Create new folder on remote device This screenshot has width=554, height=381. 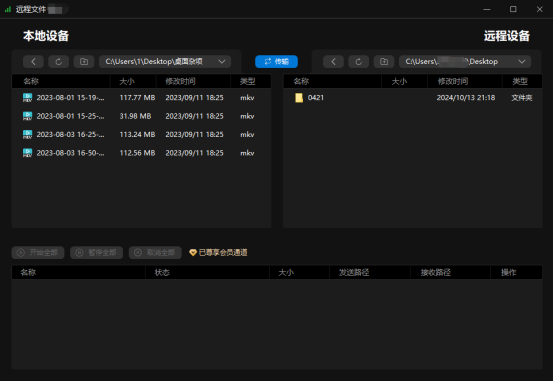384,61
